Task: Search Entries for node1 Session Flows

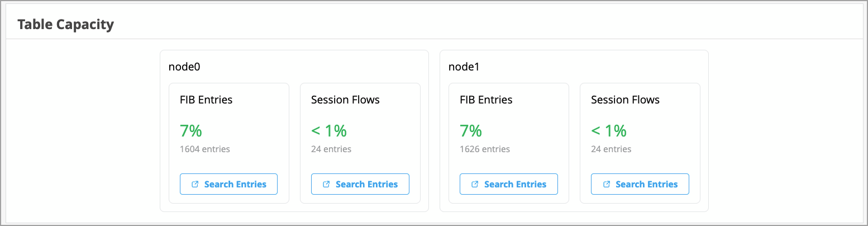Action: coord(640,184)
